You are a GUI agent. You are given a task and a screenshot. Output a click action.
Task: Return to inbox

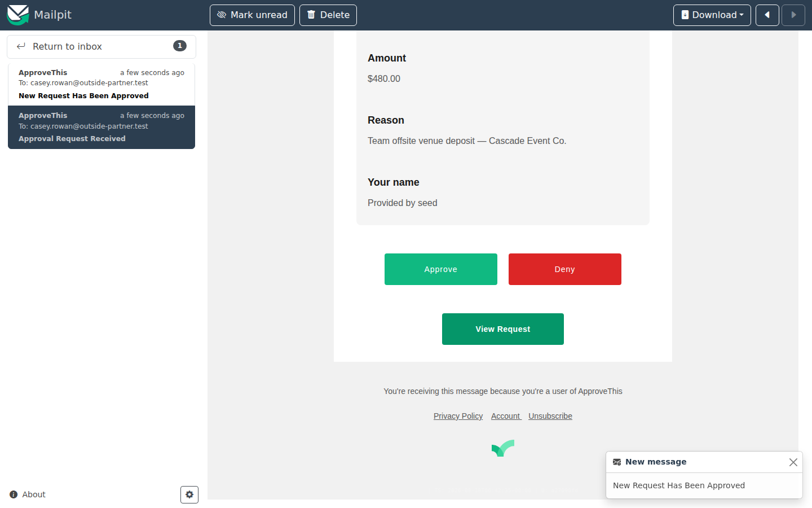pyautogui.click(x=101, y=47)
